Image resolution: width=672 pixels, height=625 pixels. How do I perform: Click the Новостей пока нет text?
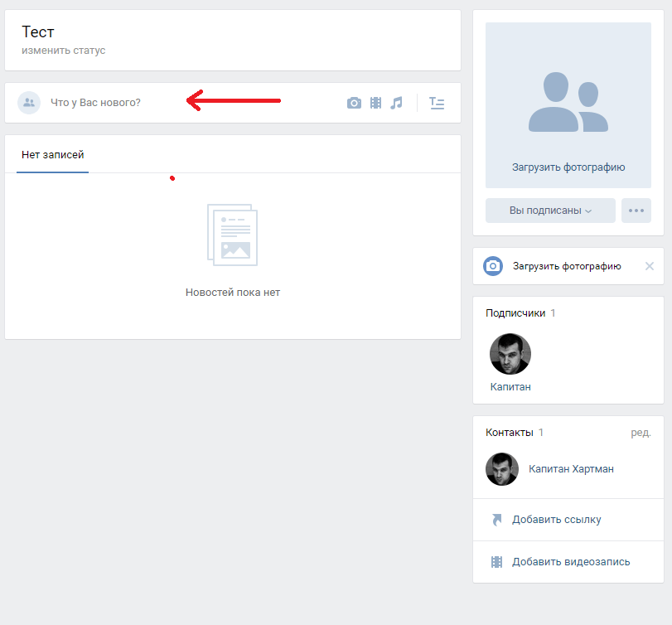(233, 293)
